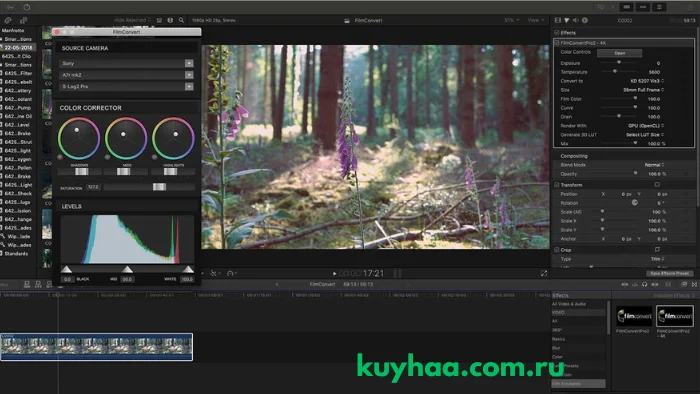Viewport: 700px width, 394px height.
Task: Open the video inspector tab icon
Action: click(558, 20)
